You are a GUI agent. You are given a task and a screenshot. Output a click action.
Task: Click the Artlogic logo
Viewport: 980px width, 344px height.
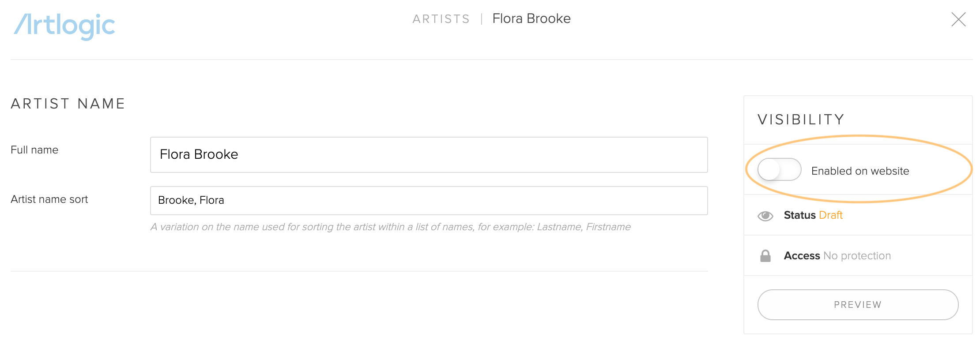64,26
